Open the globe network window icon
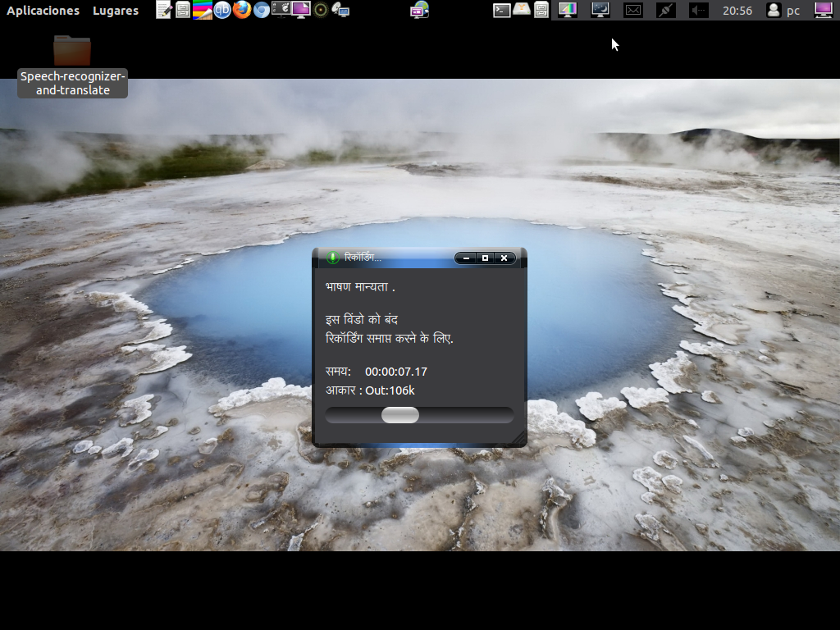The image size is (840, 630). (419, 10)
